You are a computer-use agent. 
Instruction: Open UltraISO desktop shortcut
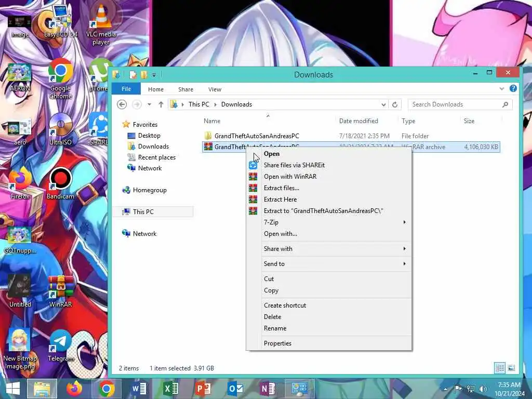coord(60,129)
